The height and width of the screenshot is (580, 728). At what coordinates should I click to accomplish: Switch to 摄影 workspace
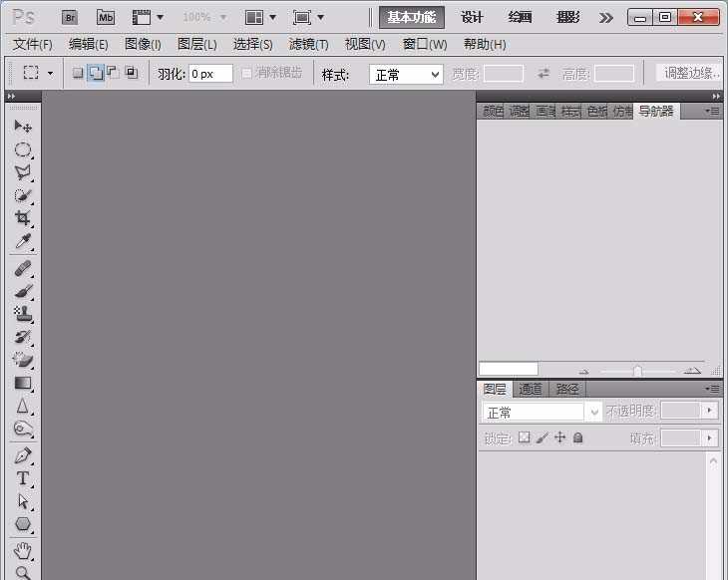[567, 17]
